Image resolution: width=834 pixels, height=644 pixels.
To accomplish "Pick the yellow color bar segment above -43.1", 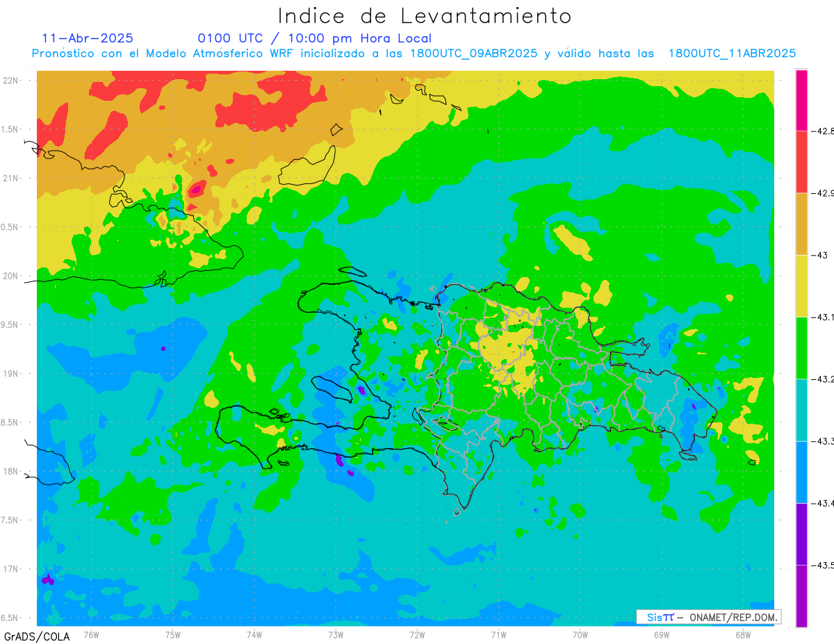I will (801, 286).
